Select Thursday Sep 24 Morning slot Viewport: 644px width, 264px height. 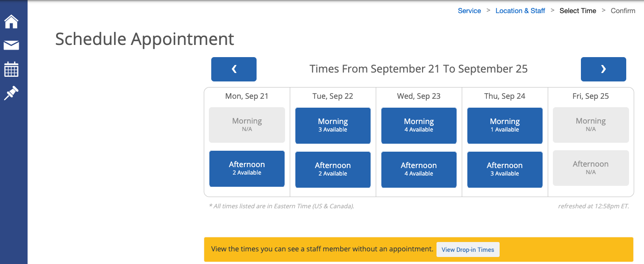pos(505,125)
